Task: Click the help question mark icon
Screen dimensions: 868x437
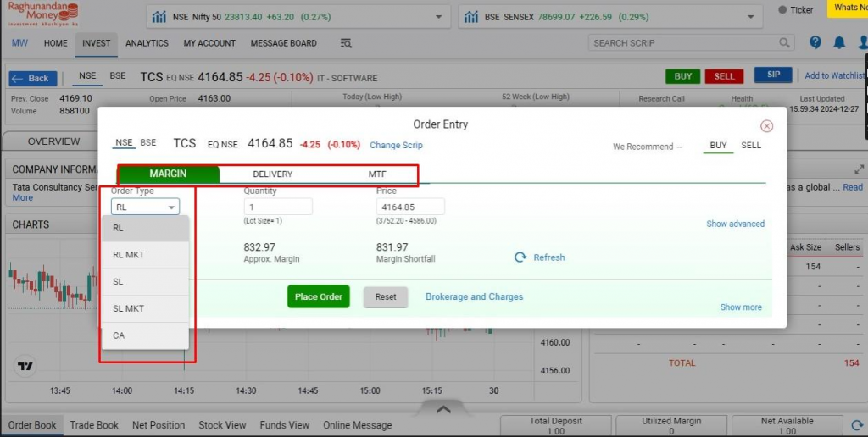Action: [x=815, y=42]
